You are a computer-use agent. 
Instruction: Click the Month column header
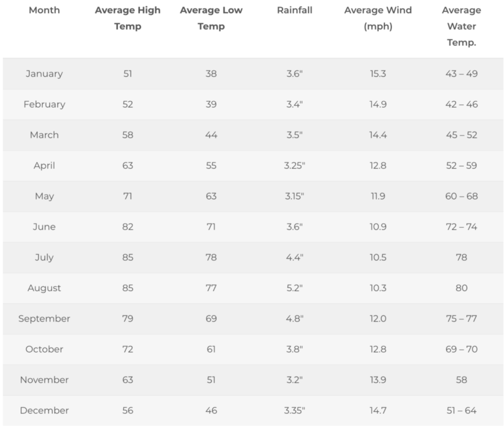coord(44,10)
